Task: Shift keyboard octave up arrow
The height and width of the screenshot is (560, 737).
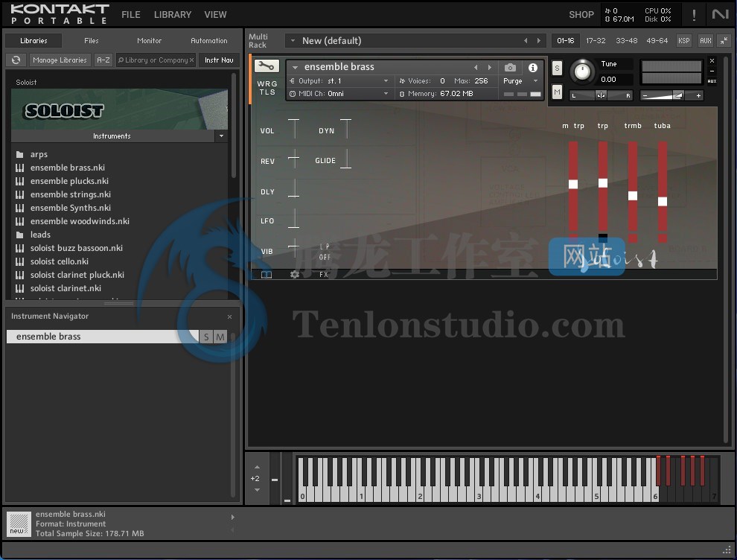Action: [x=257, y=467]
